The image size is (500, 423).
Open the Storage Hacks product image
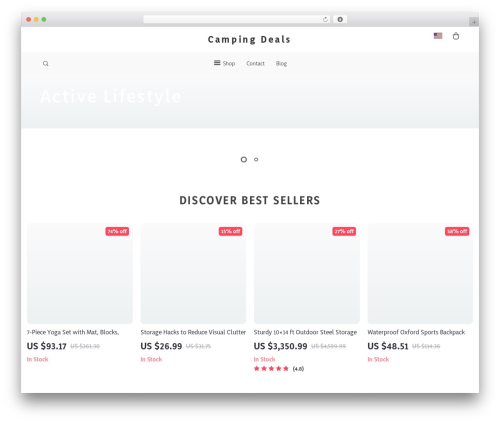193,273
